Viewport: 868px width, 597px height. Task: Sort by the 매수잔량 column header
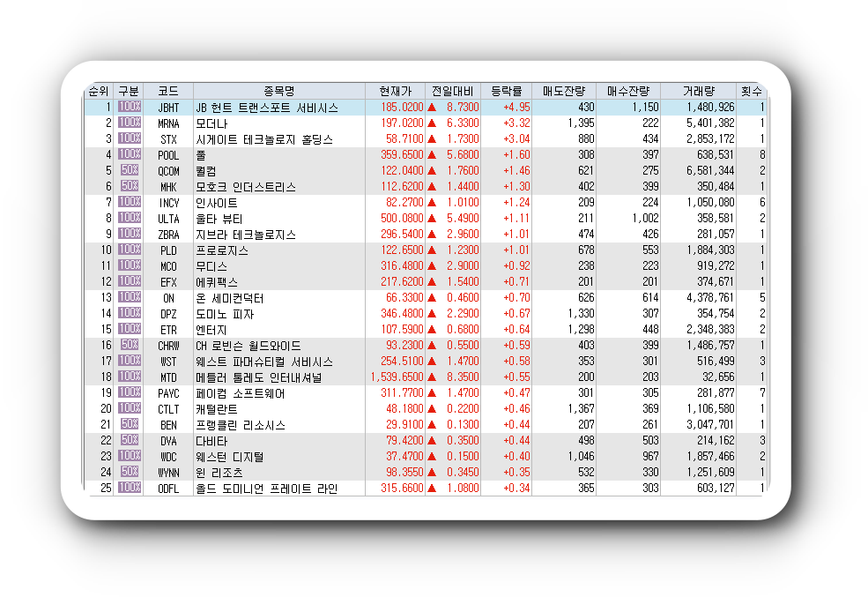pos(628,91)
